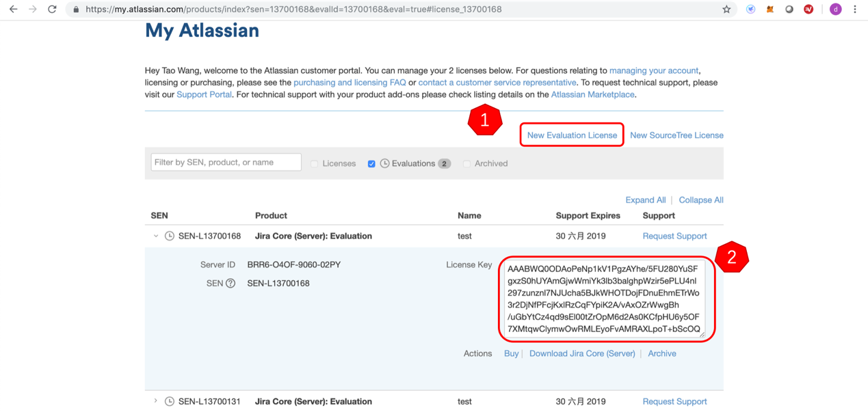Open the Atlassian Marketplace link
Screen dimensions: 868x412
pos(592,95)
